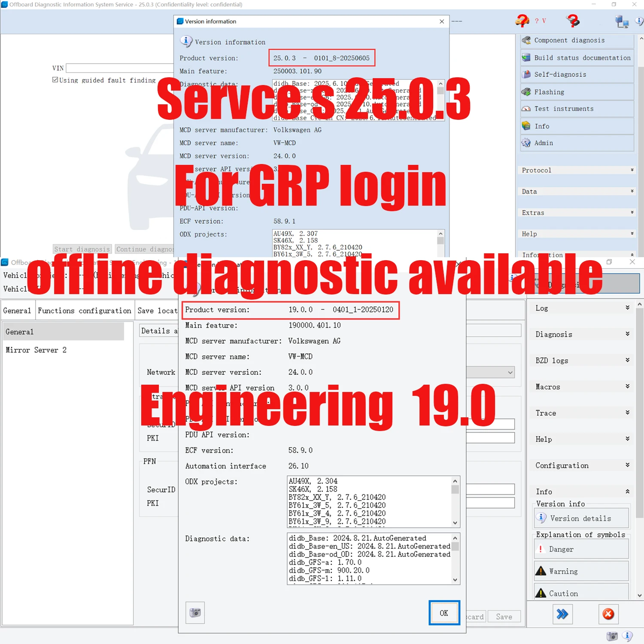Viewport: 644px width, 644px height.
Task: Click the red cancel icon at bottom right
Action: pyautogui.click(x=609, y=614)
